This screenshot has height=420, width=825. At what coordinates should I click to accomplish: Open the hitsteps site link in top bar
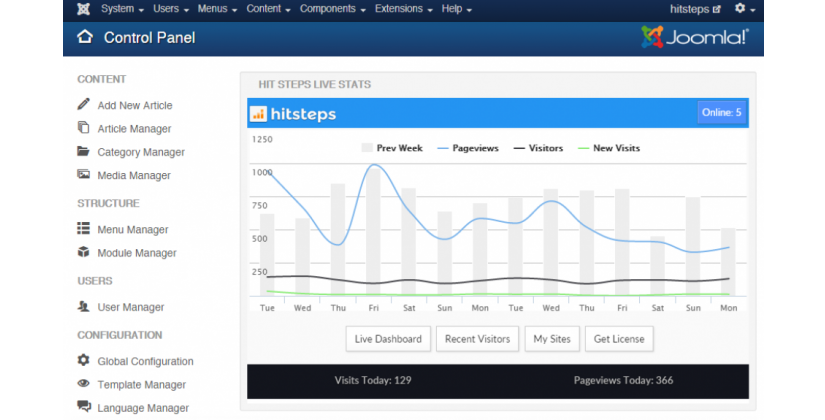pos(695,9)
